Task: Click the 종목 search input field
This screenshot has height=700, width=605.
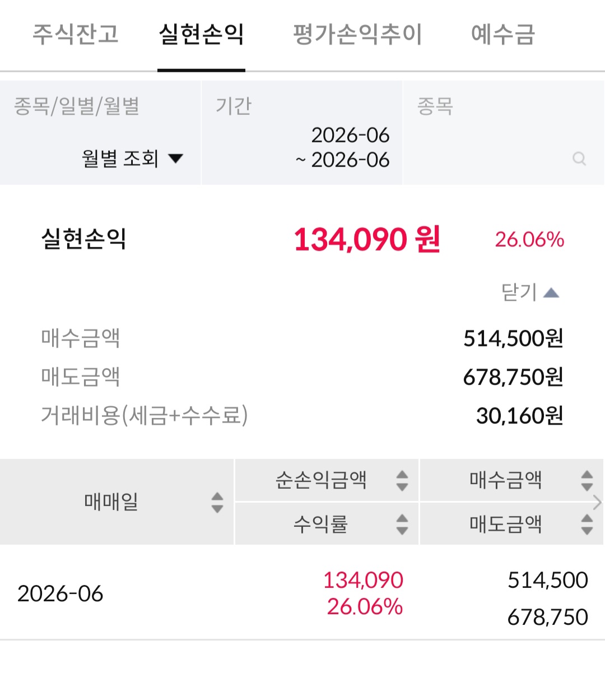Action: coord(504,133)
